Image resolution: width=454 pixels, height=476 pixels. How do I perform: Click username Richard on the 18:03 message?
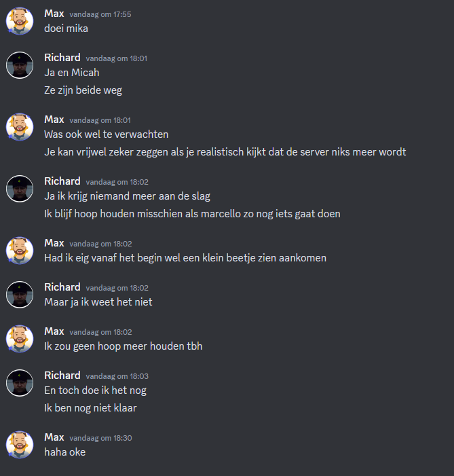[x=62, y=376]
